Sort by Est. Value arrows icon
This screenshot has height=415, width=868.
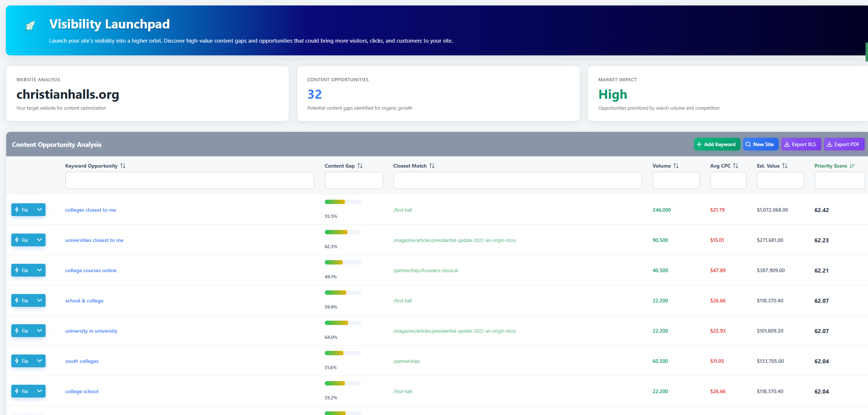pos(785,166)
